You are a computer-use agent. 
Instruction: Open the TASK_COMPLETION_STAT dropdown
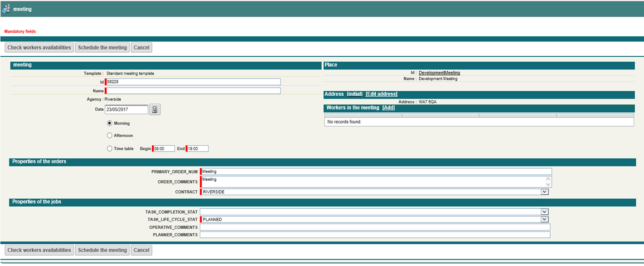(545, 212)
